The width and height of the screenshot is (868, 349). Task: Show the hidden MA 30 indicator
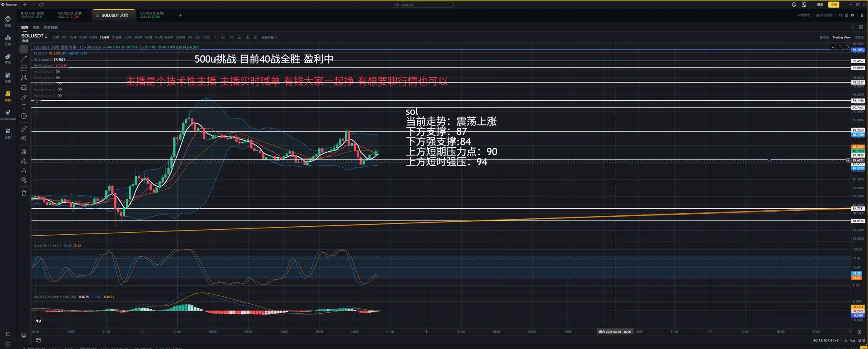[x=58, y=72]
